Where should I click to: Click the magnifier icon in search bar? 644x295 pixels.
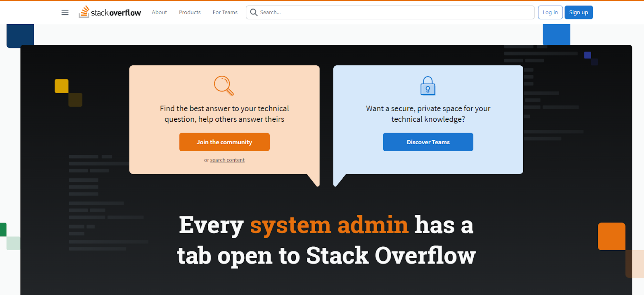[254, 12]
